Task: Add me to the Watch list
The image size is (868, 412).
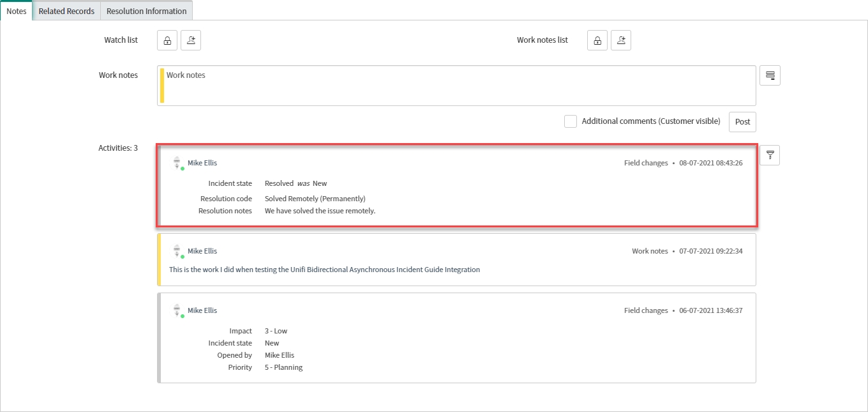Action: tap(191, 40)
